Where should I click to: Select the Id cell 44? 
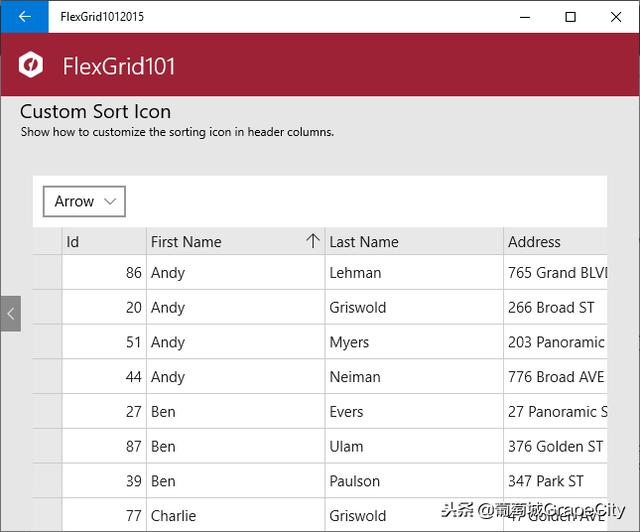(x=104, y=376)
